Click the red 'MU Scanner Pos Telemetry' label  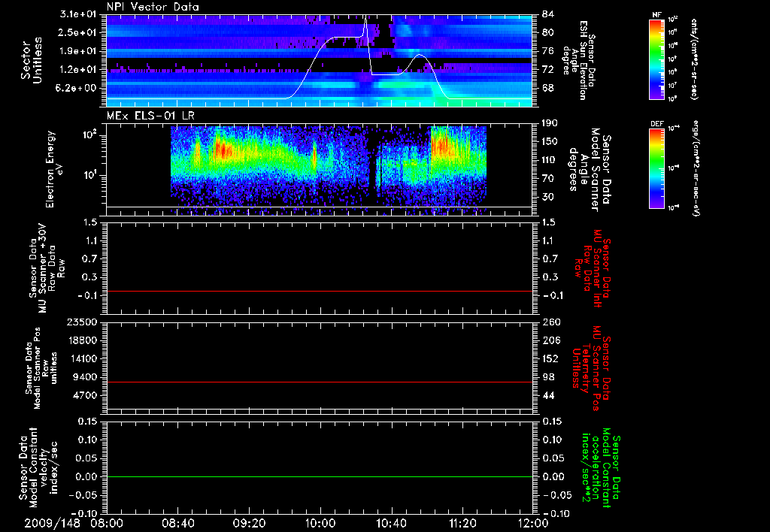click(591, 368)
